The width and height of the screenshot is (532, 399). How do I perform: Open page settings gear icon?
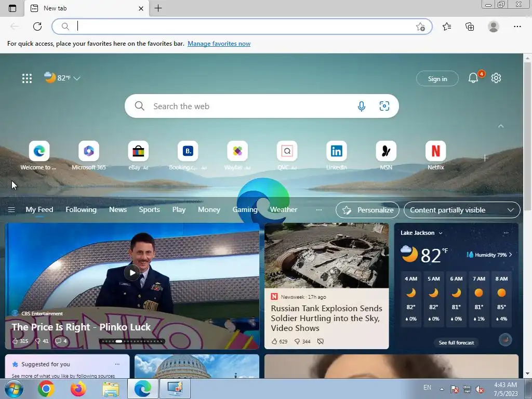pyautogui.click(x=496, y=78)
